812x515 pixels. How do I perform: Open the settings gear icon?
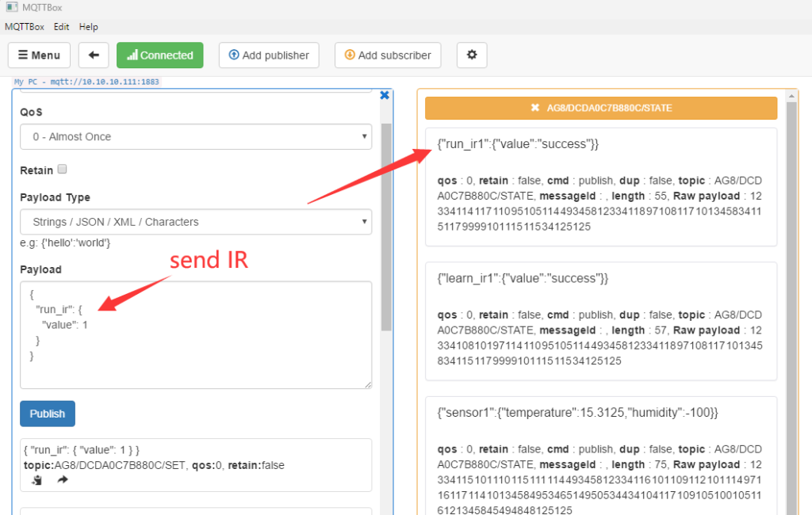click(472, 55)
